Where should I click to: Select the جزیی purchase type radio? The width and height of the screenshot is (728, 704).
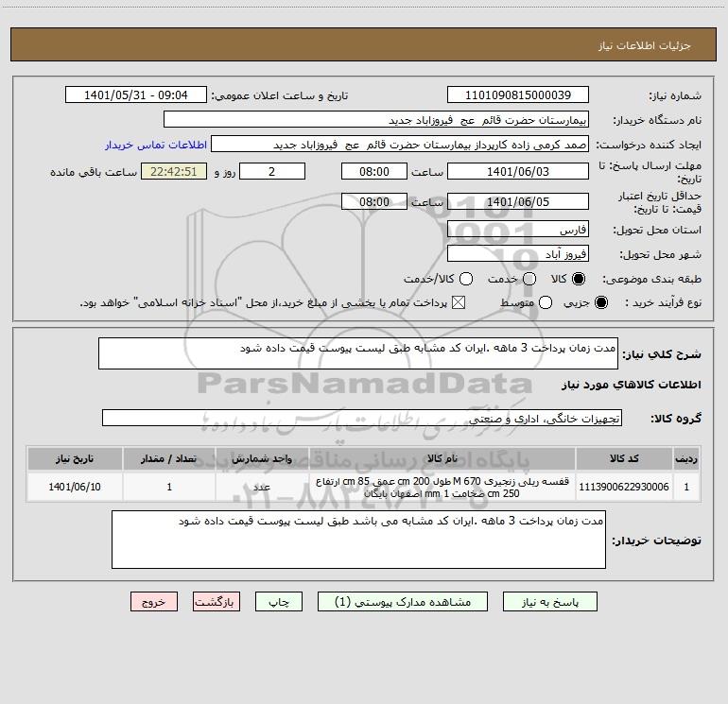(x=601, y=302)
